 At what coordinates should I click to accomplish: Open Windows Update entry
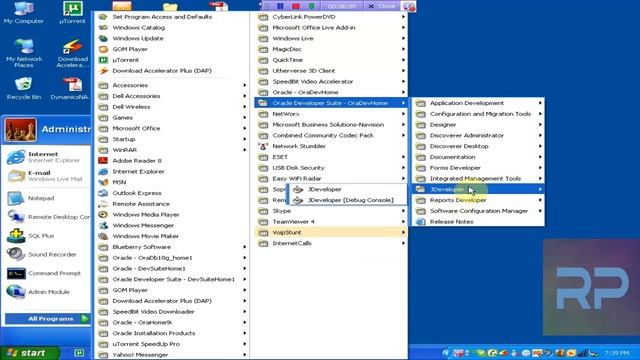(x=172, y=38)
